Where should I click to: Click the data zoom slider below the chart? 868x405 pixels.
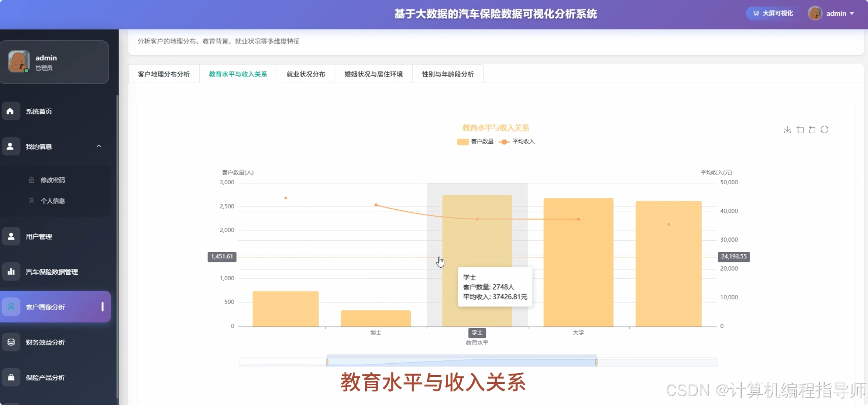(461, 361)
